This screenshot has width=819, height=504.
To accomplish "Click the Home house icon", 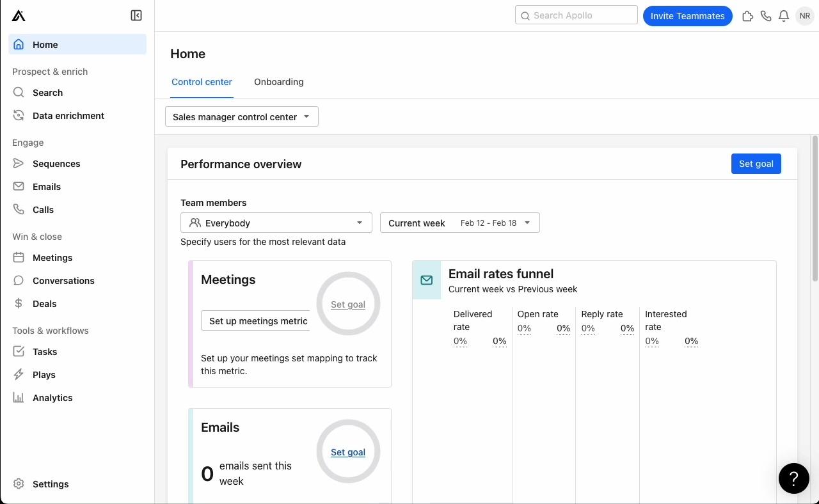I will pos(19,44).
